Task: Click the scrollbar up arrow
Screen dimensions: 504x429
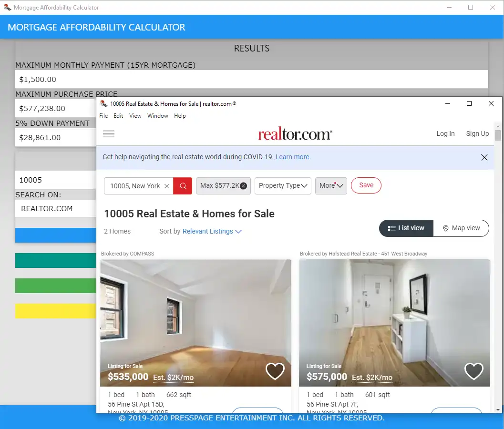Action: point(498,126)
